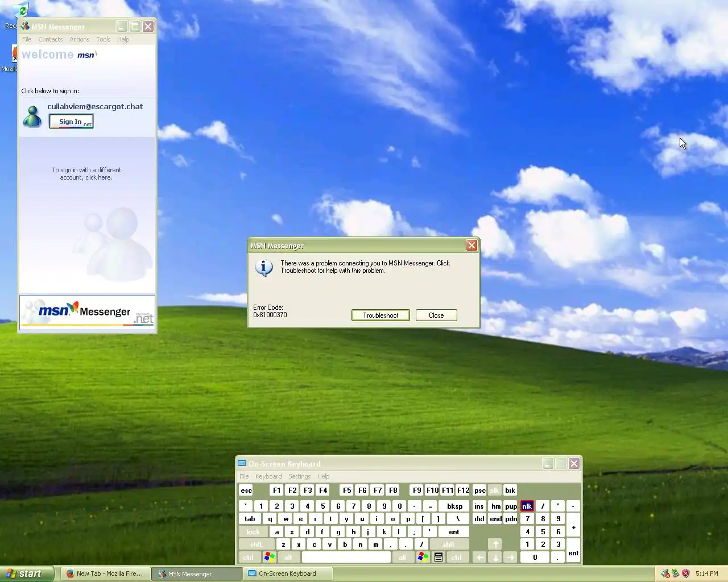Toggle the left alt key
This screenshot has width=728, height=582.
[x=288, y=557]
